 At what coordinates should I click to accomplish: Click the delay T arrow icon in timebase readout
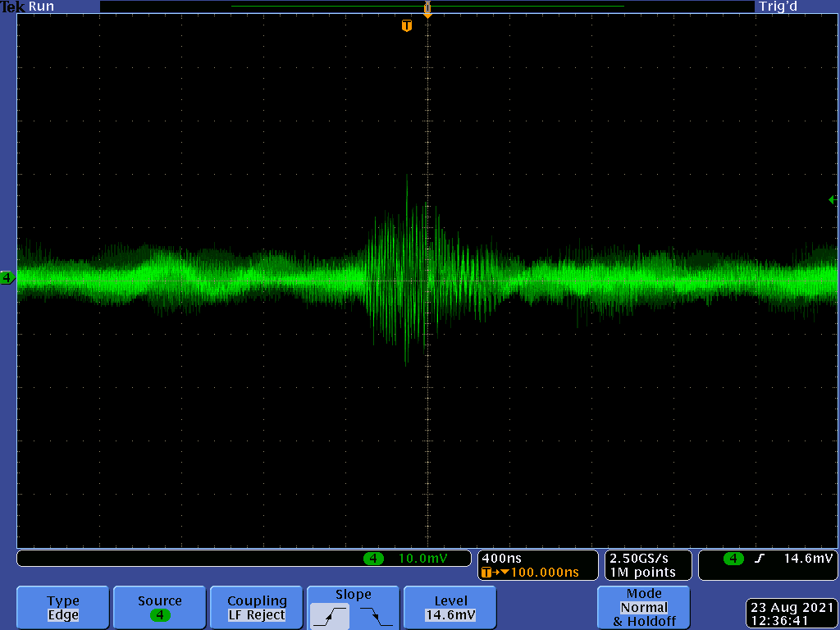pos(492,573)
